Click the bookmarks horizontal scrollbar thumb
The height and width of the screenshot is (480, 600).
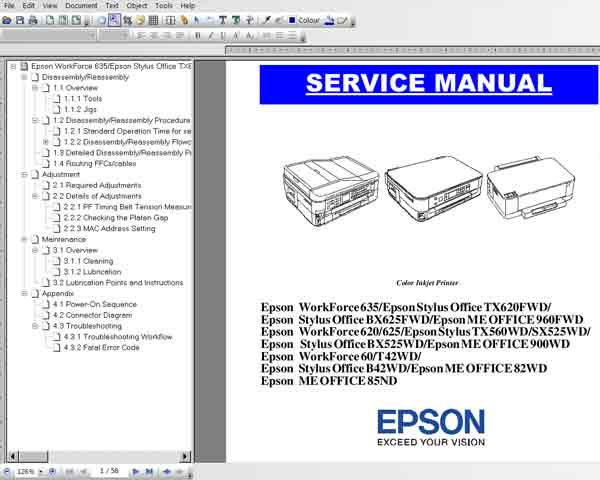click(x=33, y=456)
